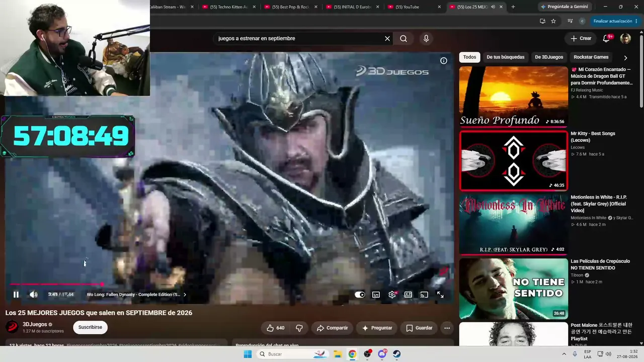Viewport: 644px width, 362px height.
Task: Open more actions ellipsis under video
Action: pos(447,328)
